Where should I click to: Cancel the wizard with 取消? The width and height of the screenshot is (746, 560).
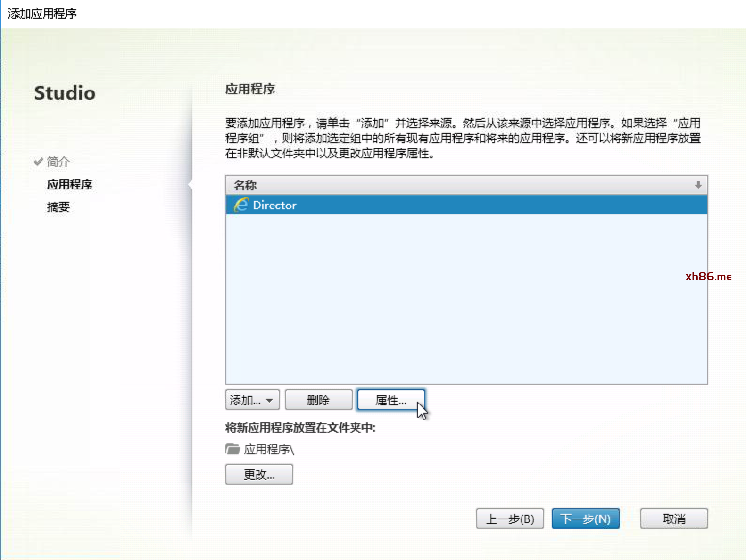click(x=674, y=519)
